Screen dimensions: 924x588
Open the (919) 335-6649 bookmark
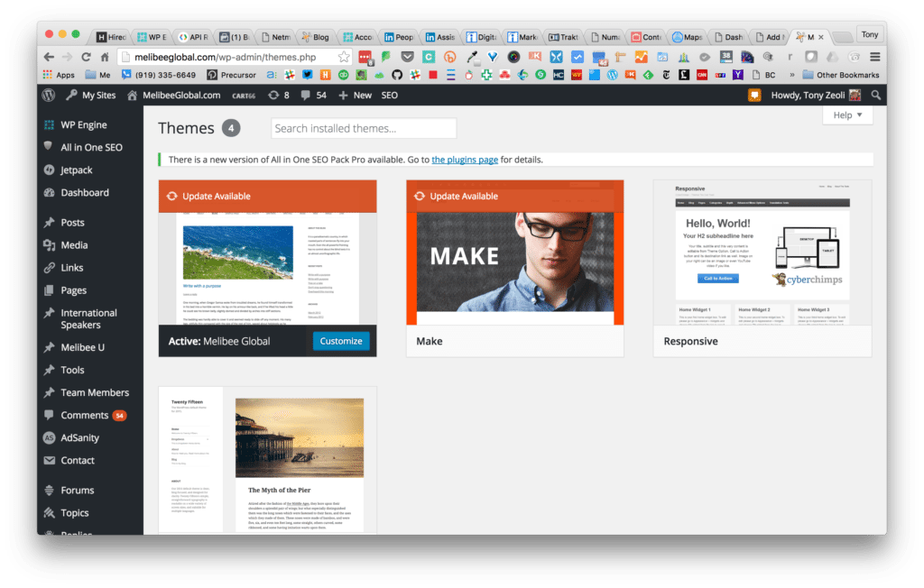(159, 75)
